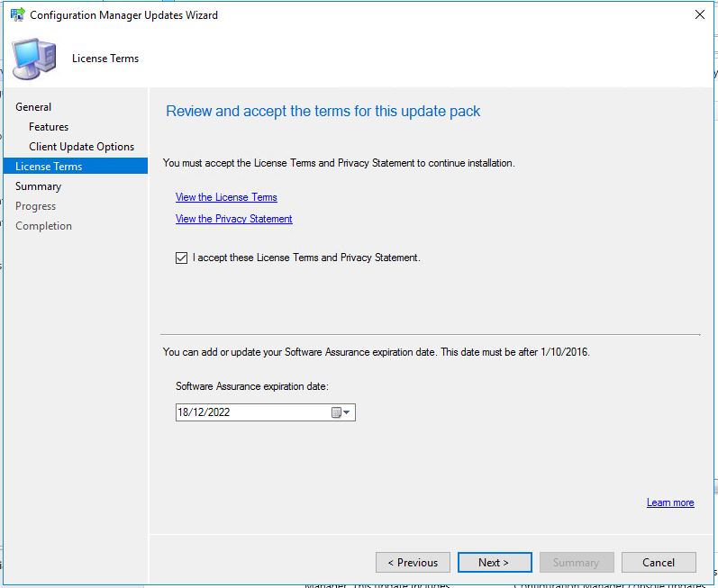Open View the License Terms link

point(226,197)
